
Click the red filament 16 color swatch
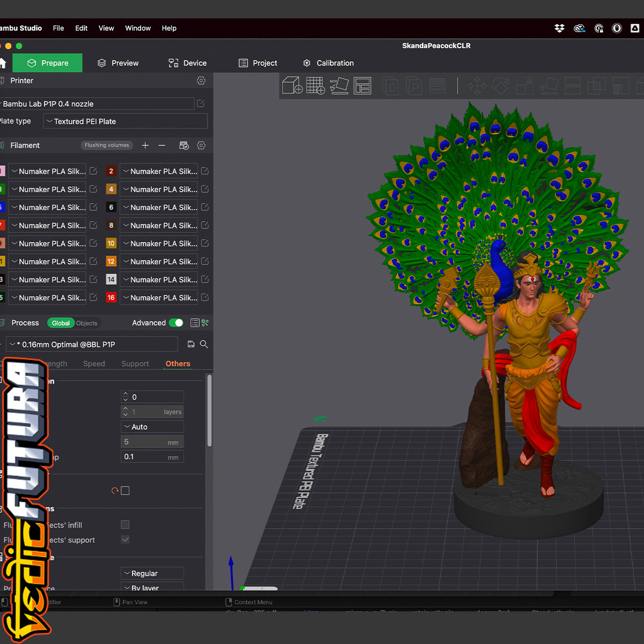click(111, 297)
